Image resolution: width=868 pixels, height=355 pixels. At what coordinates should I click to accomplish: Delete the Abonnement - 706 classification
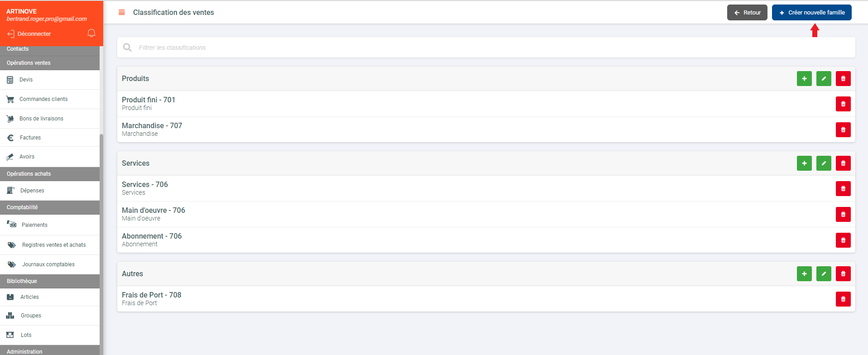(843, 240)
